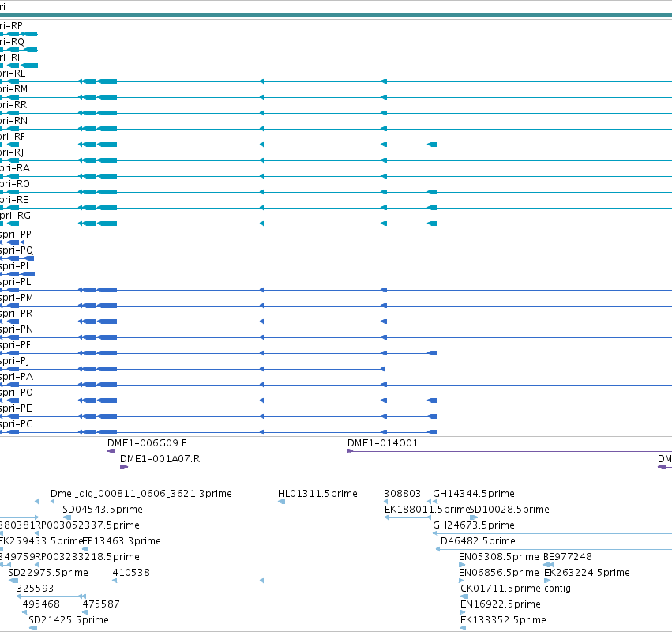
Task: Pick the spri-PO polypeptide label
Action: coord(17,393)
